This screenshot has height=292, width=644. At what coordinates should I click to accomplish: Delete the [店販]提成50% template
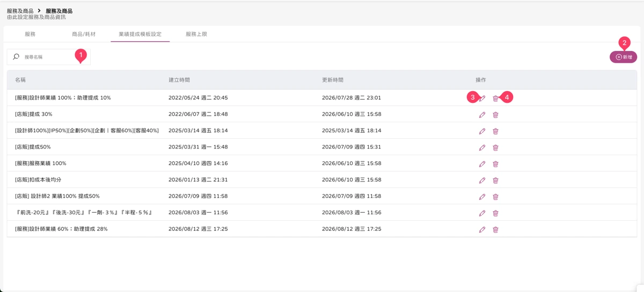point(495,147)
